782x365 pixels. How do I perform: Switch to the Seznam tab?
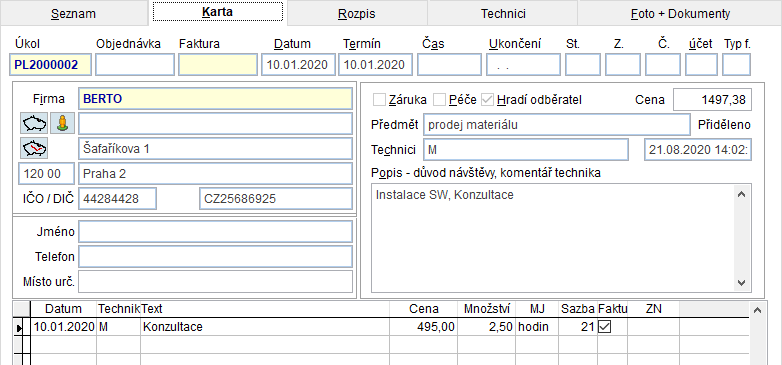(x=73, y=13)
